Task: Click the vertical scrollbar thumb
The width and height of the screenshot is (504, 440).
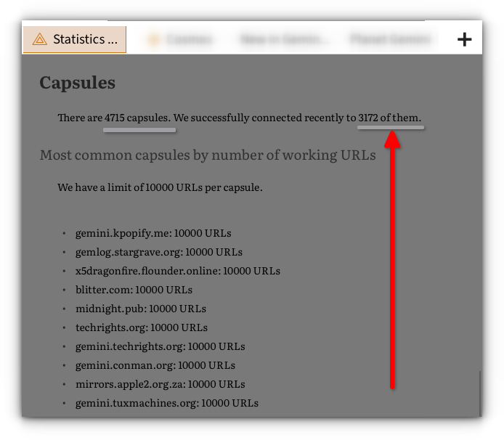Action: pyautogui.click(x=480, y=394)
